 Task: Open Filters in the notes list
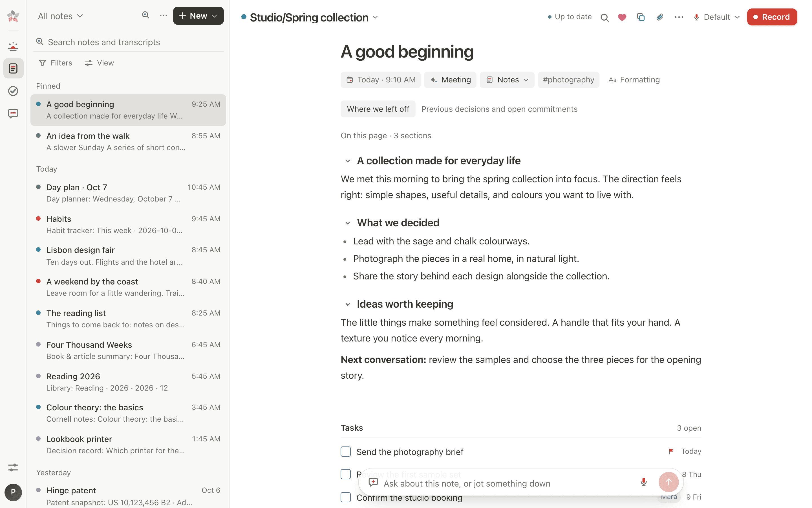click(56, 63)
